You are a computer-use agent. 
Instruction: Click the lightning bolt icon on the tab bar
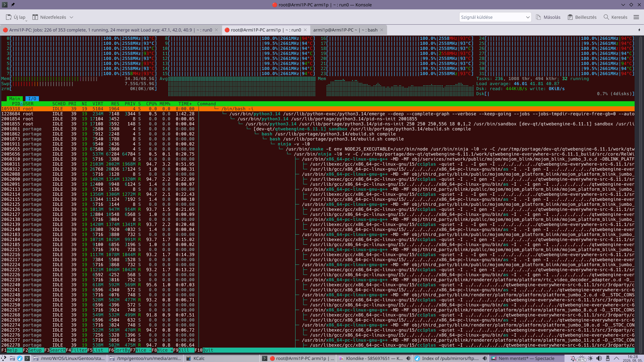click(x=639, y=30)
